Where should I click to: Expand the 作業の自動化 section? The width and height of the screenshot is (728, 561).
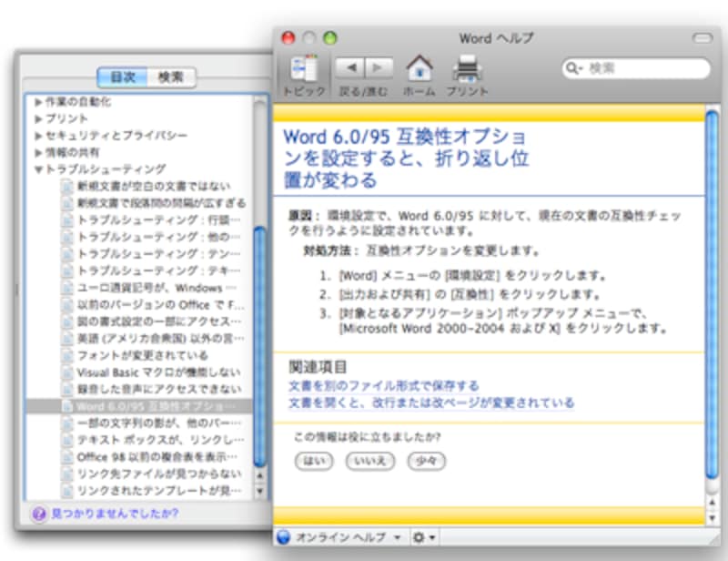click(x=38, y=102)
